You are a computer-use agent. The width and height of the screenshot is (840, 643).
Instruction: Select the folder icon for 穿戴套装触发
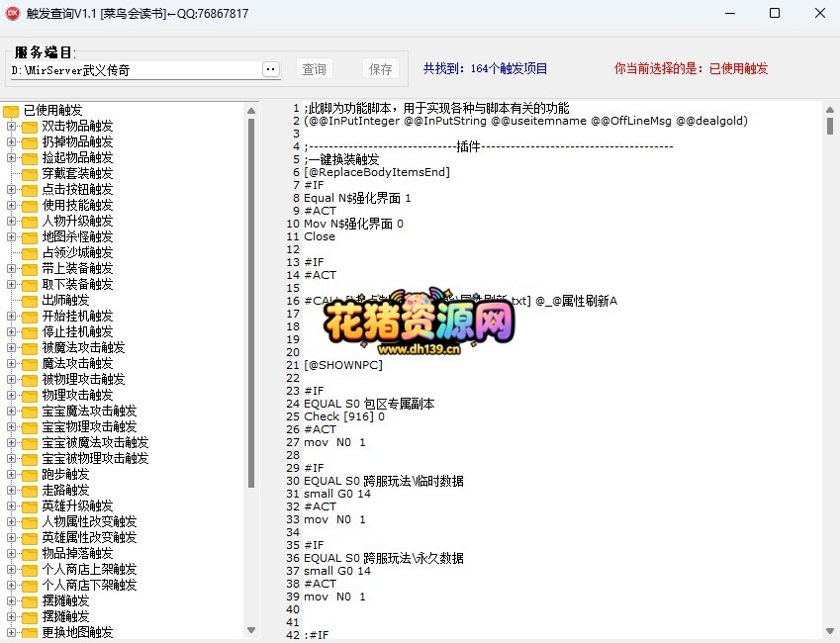pos(30,174)
